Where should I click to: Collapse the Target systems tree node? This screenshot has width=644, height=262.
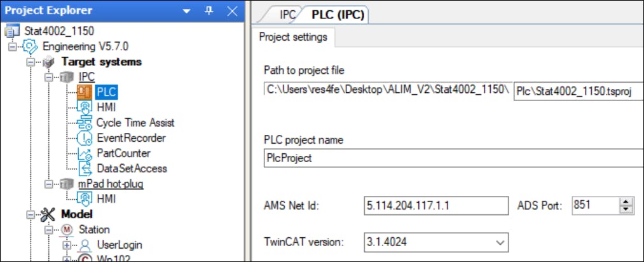[30, 62]
